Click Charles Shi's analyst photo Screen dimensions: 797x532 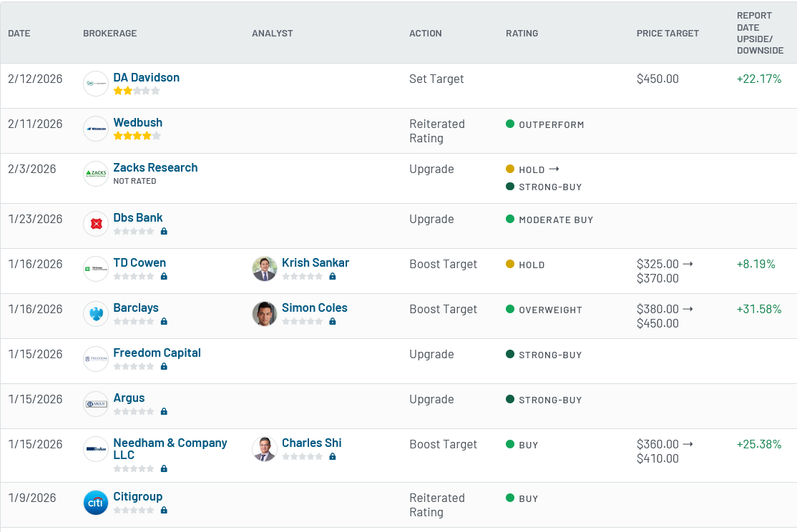point(264,449)
